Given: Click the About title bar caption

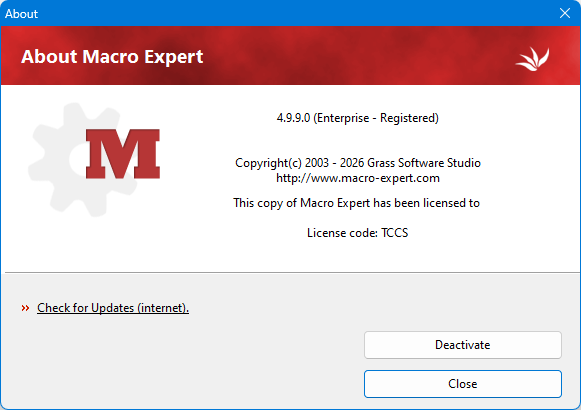Looking at the screenshot, I should 21,14.
